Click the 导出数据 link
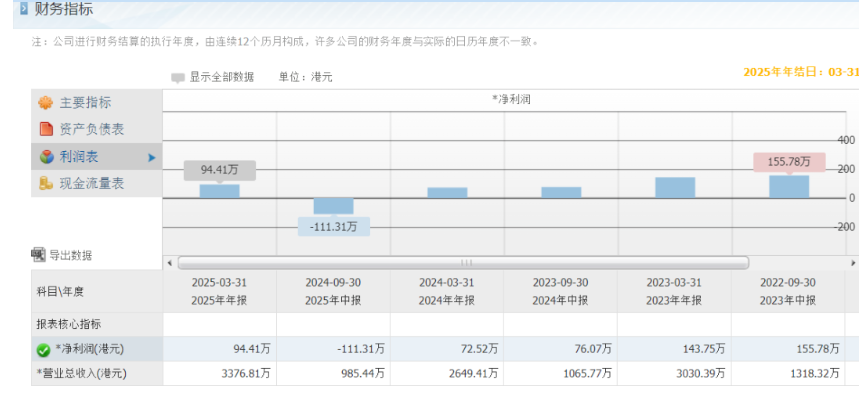Viewport: 868px width, 394px height. (x=71, y=256)
